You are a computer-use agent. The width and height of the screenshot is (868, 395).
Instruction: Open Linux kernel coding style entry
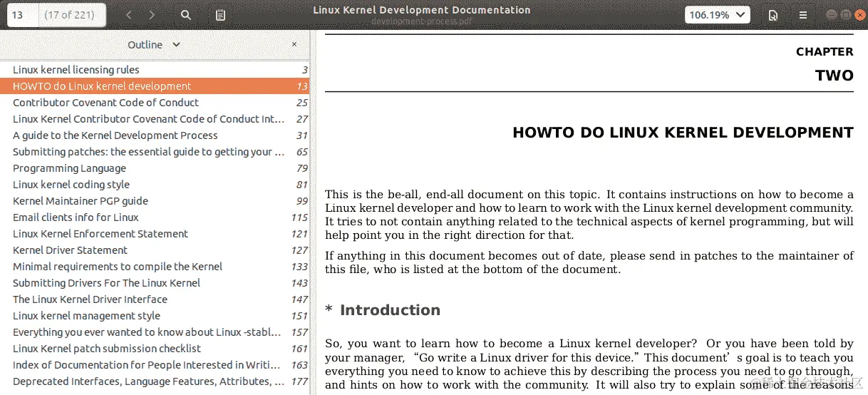tap(155, 185)
